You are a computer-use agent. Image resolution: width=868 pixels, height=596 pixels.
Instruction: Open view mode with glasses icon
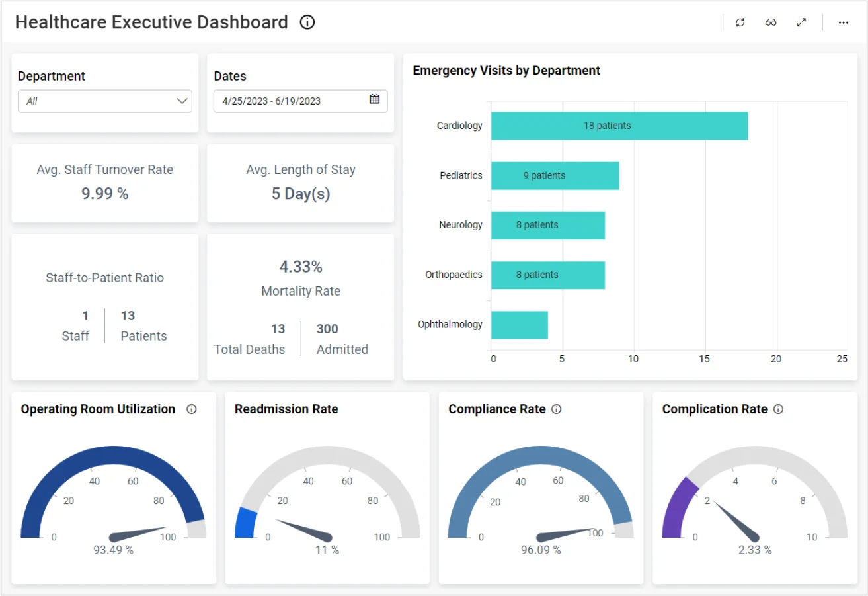pos(771,22)
